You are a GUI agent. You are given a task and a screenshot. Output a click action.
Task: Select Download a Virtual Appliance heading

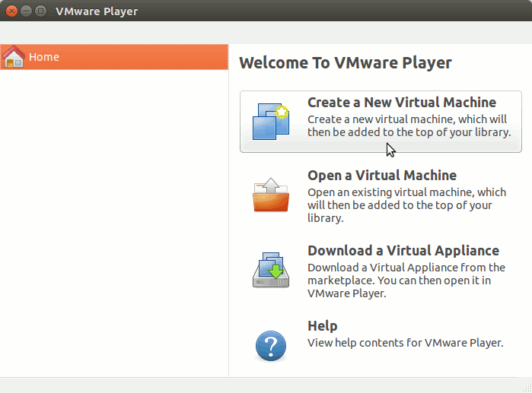click(403, 251)
